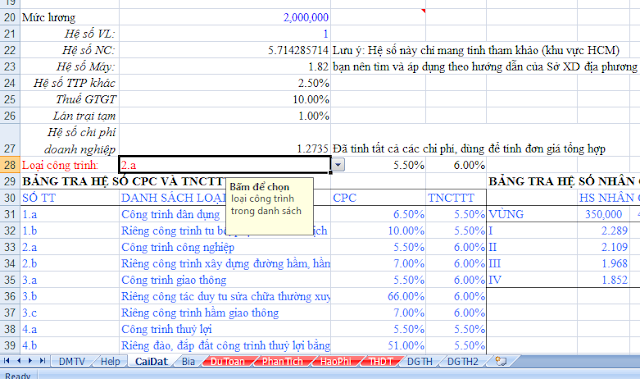Viewport: 640px width, 379px height.
Task: Open the dropdown arrow for Loại công trình
Action: click(338, 165)
